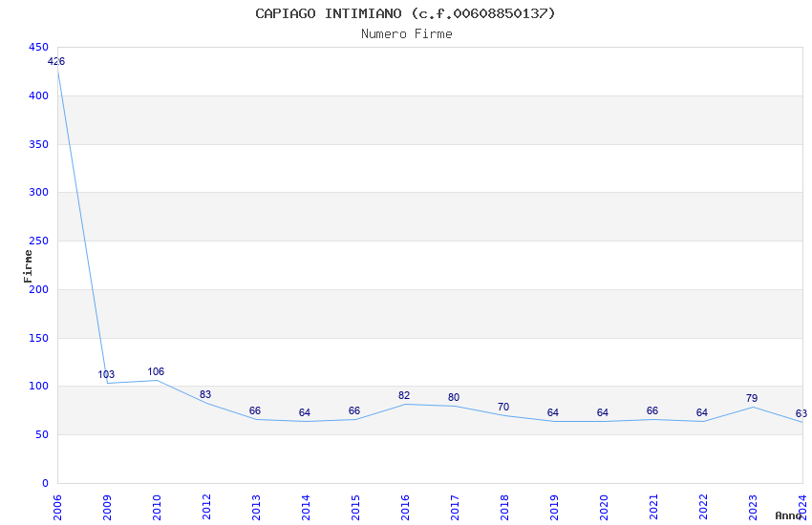812x525 pixels.
Task: Select y-axis tick label 450
Action: tap(38, 47)
